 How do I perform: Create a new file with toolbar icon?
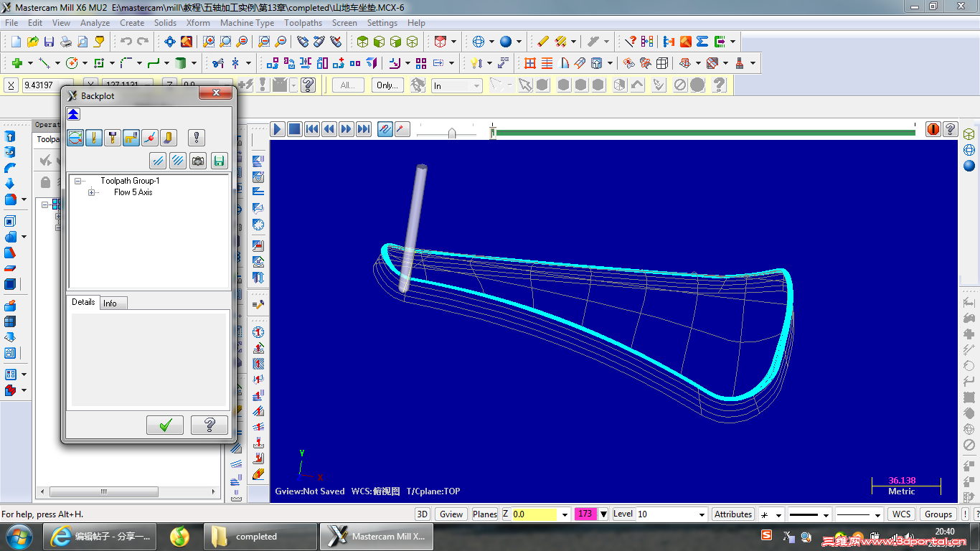tap(15, 42)
